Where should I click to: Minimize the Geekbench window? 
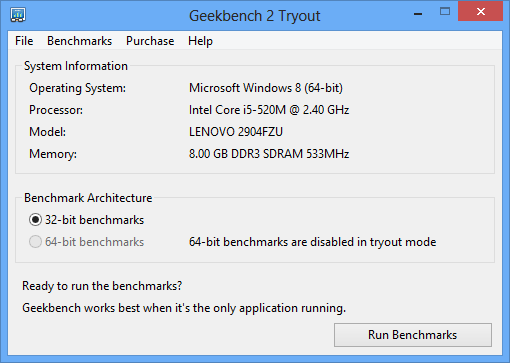418,13
